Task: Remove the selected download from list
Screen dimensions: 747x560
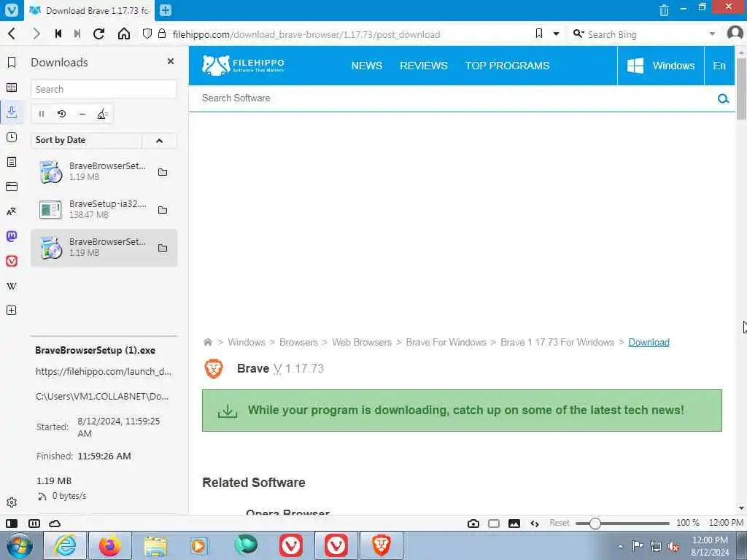Action: [82, 114]
